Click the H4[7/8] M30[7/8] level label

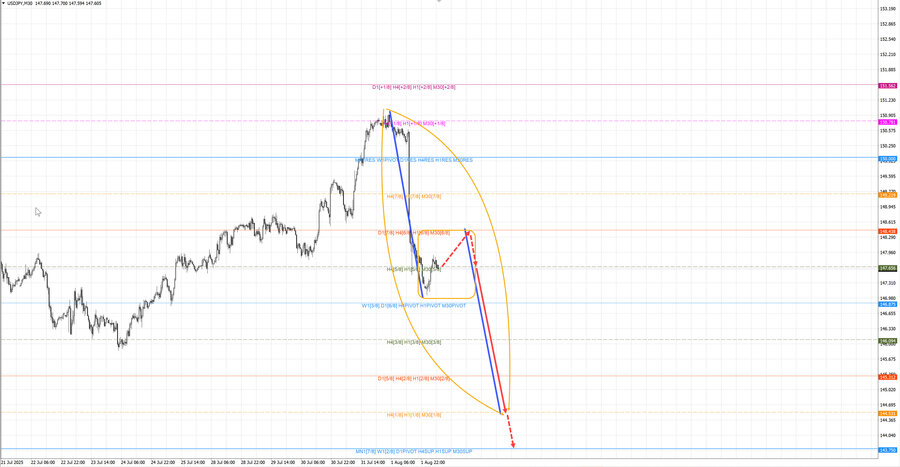point(414,196)
